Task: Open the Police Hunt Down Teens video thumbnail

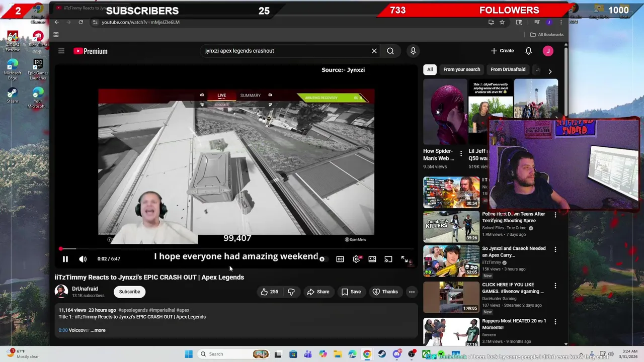Action: coord(451,226)
